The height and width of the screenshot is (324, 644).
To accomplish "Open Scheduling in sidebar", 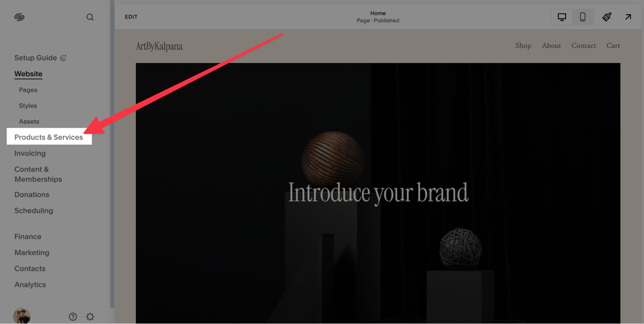I will (x=34, y=211).
